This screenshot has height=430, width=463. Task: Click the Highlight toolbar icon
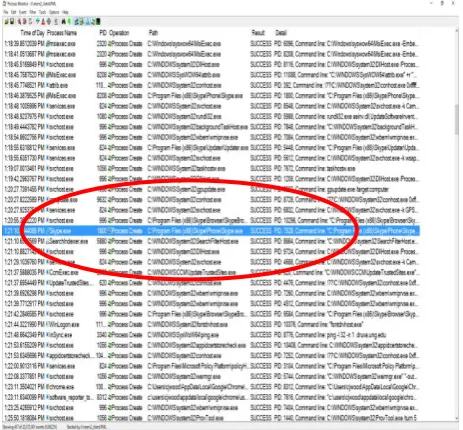point(43,22)
